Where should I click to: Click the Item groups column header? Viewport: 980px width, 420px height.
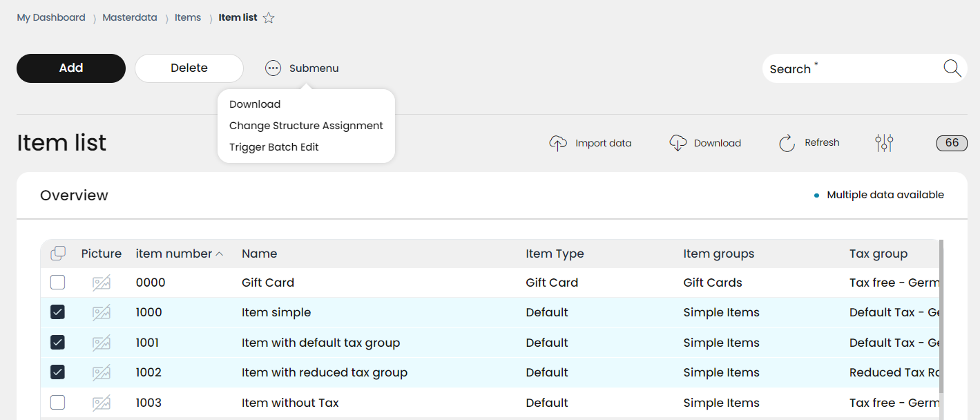coord(719,254)
